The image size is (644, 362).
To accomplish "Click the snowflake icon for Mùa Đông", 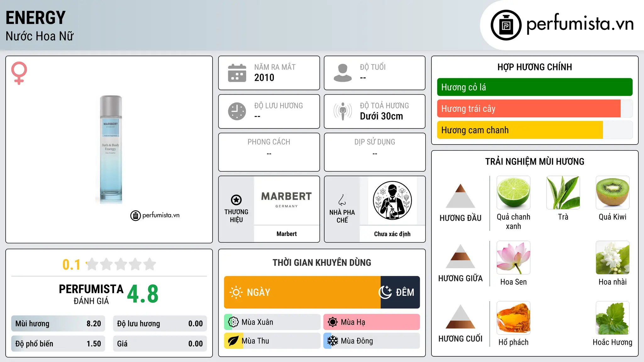I will (x=333, y=341).
